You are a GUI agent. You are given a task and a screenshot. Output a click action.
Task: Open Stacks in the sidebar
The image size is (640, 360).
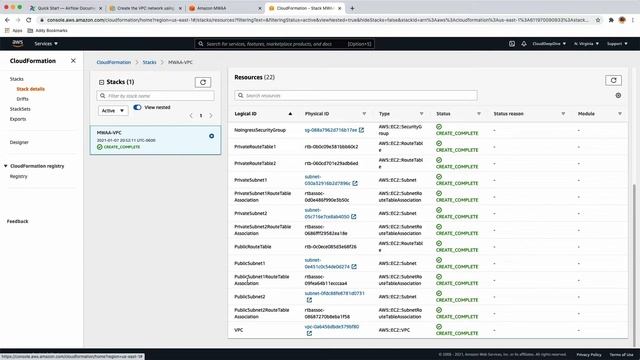click(17, 79)
